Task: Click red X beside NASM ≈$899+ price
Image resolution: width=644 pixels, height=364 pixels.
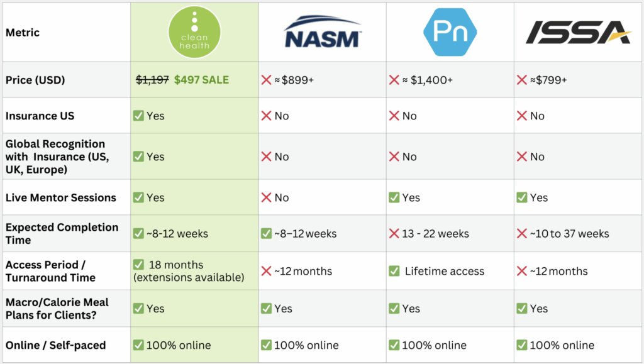Action: click(x=266, y=80)
